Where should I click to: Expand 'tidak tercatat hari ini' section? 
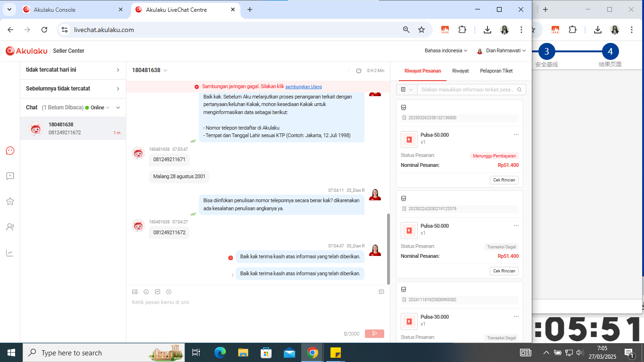(73, 70)
